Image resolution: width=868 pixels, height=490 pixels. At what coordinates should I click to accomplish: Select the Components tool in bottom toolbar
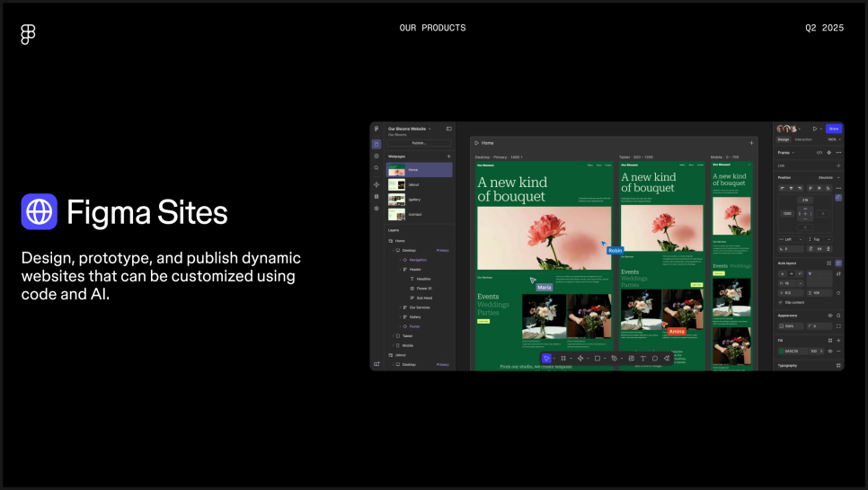pos(580,358)
